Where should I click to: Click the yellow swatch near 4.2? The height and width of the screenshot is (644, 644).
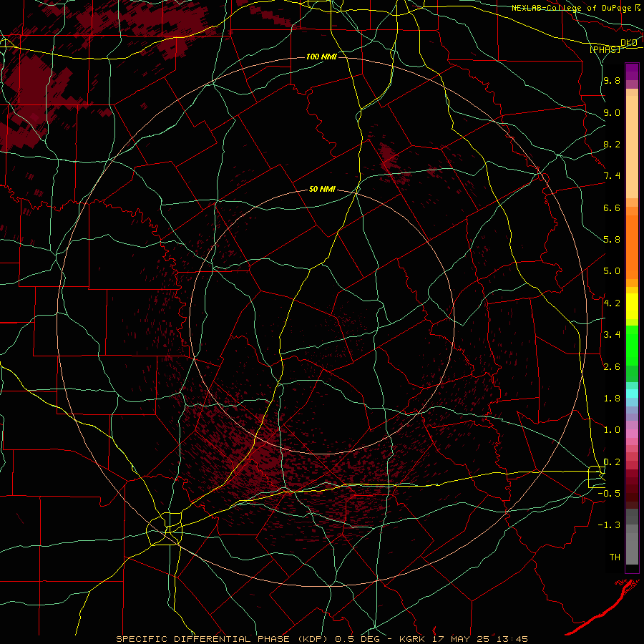coord(632,306)
